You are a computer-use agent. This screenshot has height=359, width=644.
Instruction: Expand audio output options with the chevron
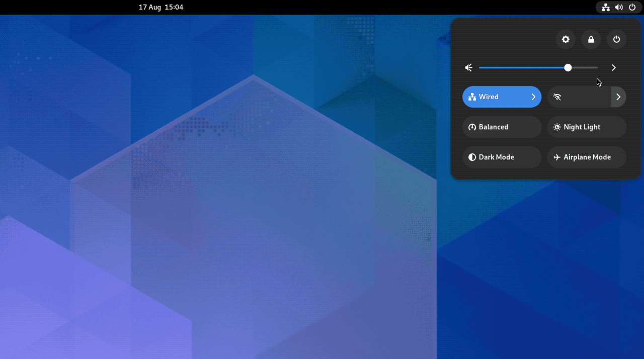[613, 67]
